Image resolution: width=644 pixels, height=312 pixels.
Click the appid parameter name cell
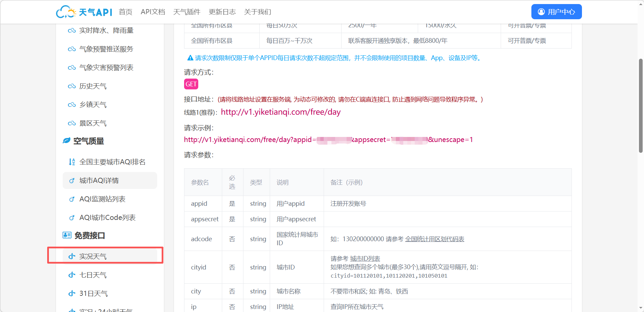tap(203, 204)
